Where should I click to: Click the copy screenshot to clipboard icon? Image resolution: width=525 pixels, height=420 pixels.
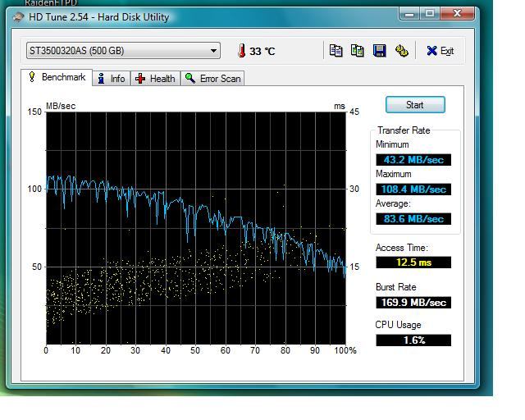(357, 51)
